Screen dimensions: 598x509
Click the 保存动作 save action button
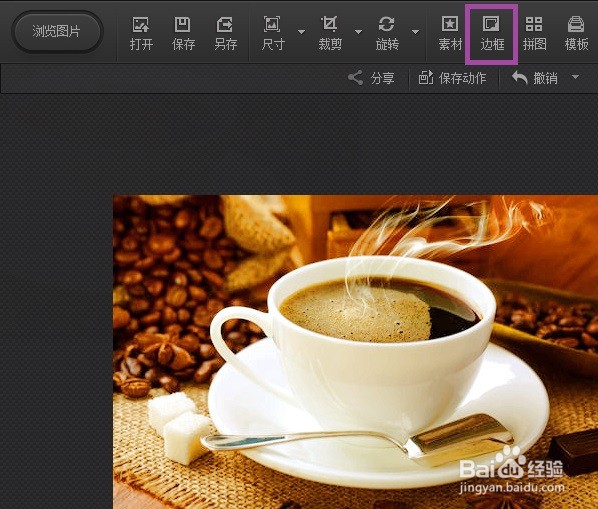pyautogui.click(x=452, y=78)
